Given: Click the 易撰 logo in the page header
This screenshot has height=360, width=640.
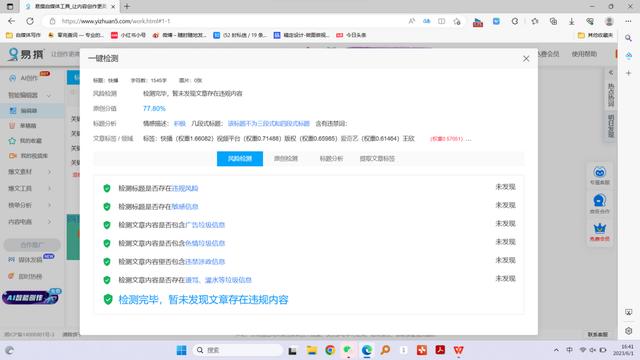Looking at the screenshot, I should pos(25,54).
